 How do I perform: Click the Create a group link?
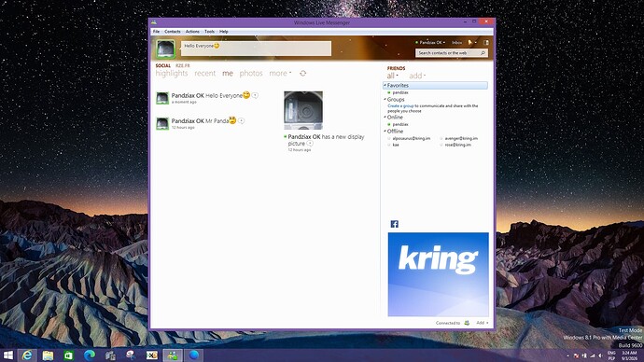point(400,105)
